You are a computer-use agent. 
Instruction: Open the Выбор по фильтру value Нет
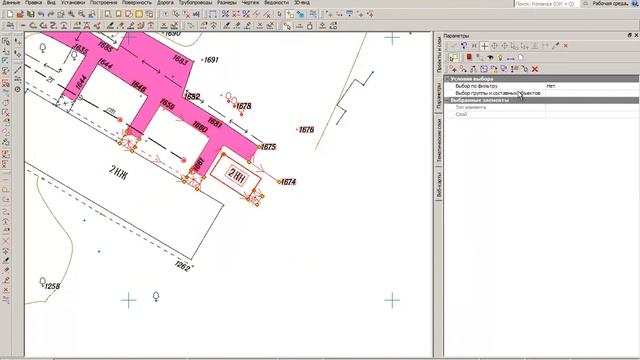[592, 86]
